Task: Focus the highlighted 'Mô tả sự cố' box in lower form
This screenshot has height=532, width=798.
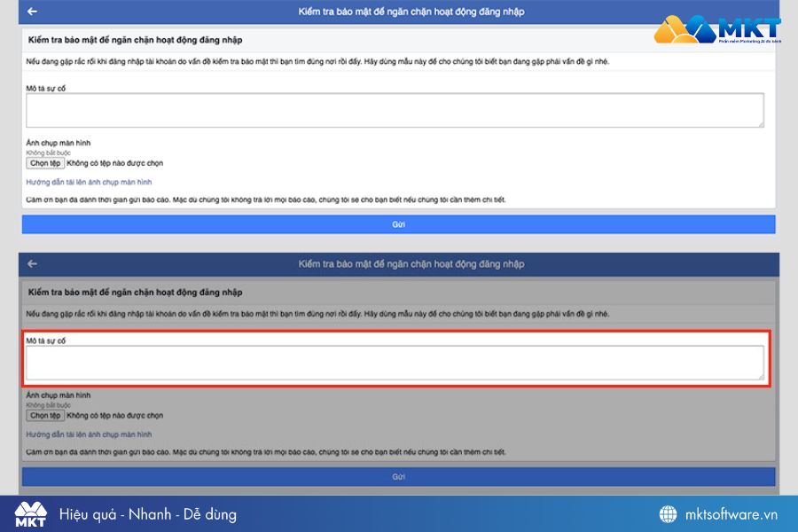Action: tap(395, 363)
